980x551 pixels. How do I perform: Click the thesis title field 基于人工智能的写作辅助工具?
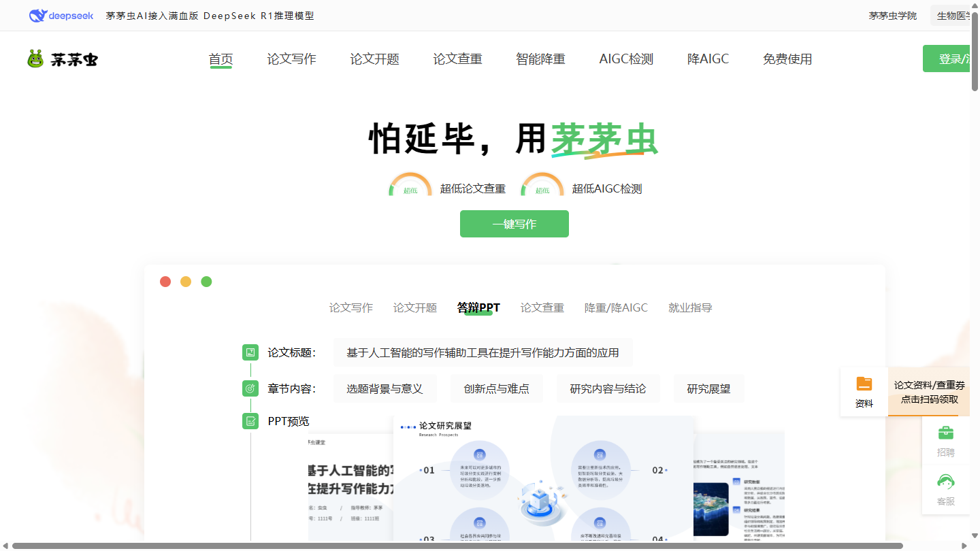483,352
